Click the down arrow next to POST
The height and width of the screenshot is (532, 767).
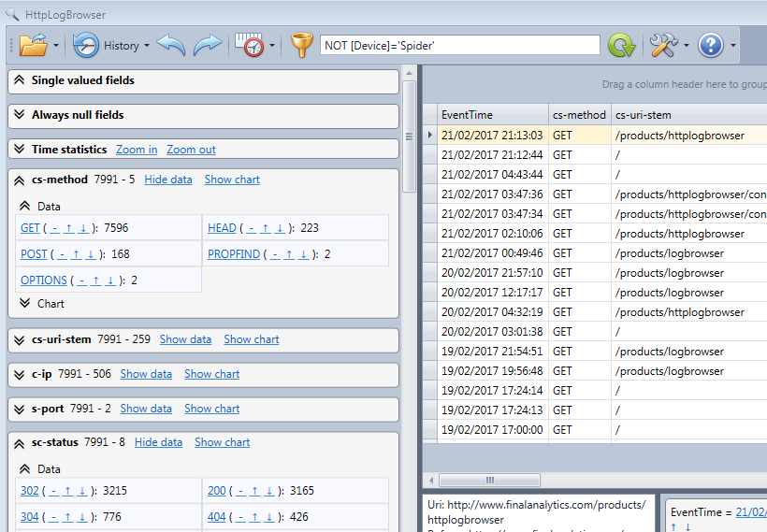(91, 254)
